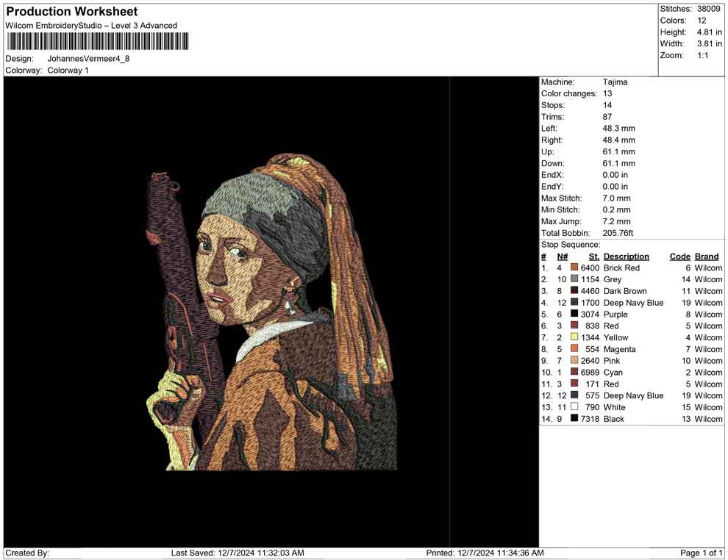Click the Description column header
The image size is (728, 560).
click(626, 256)
